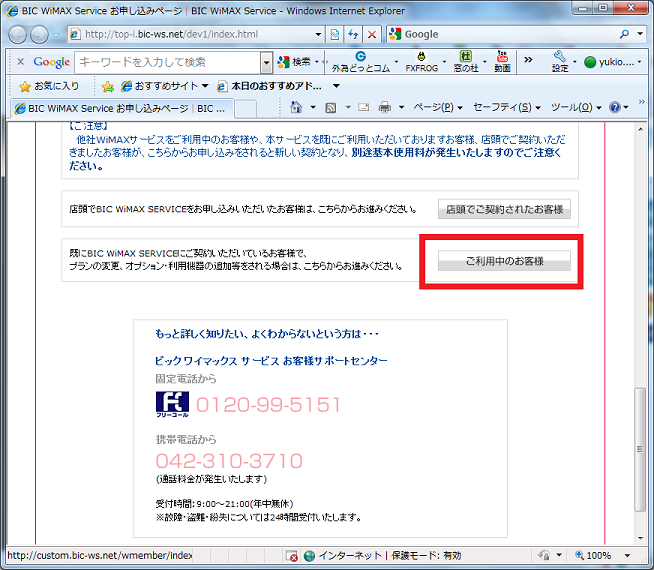Open the お気に入り favorites button

coord(49,86)
